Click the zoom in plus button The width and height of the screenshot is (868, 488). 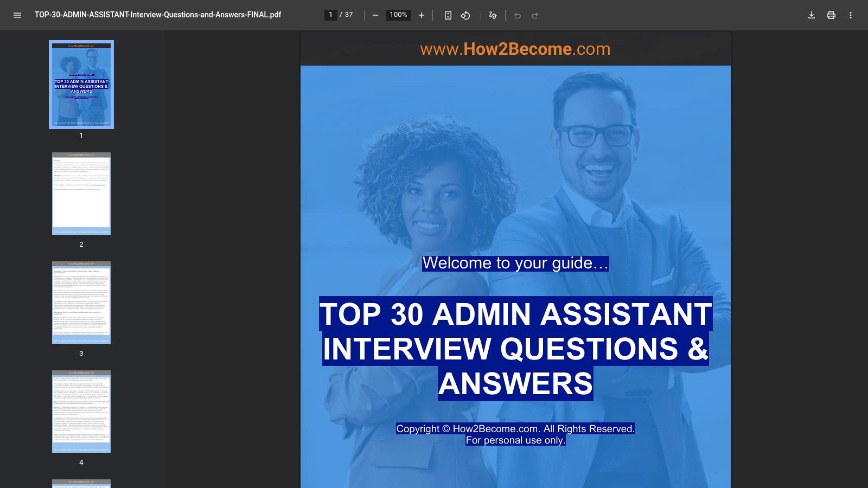(422, 15)
